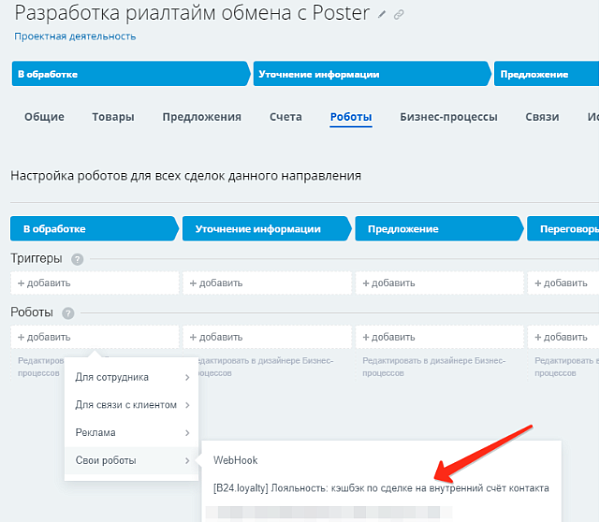Open help icon next to Роботы heading
The image size is (600, 522).
pos(68,313)
